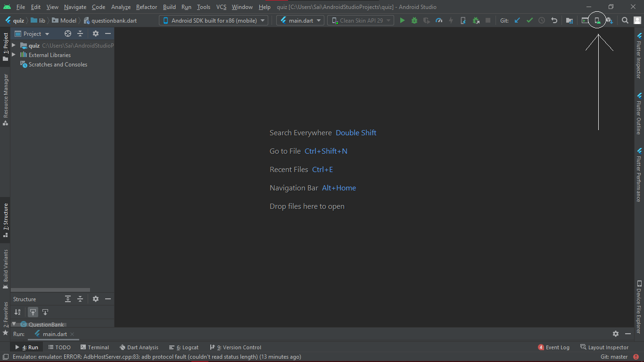This screenshot has width=644, height=362.
Task: Revert changes with the rollback arrow icon
Action: coord(554,20)
